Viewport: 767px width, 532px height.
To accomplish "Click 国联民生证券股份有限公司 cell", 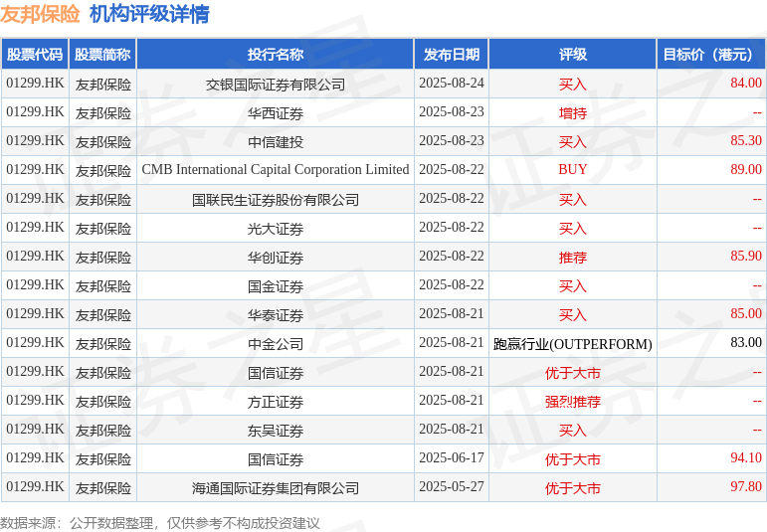I will (276, 200).
